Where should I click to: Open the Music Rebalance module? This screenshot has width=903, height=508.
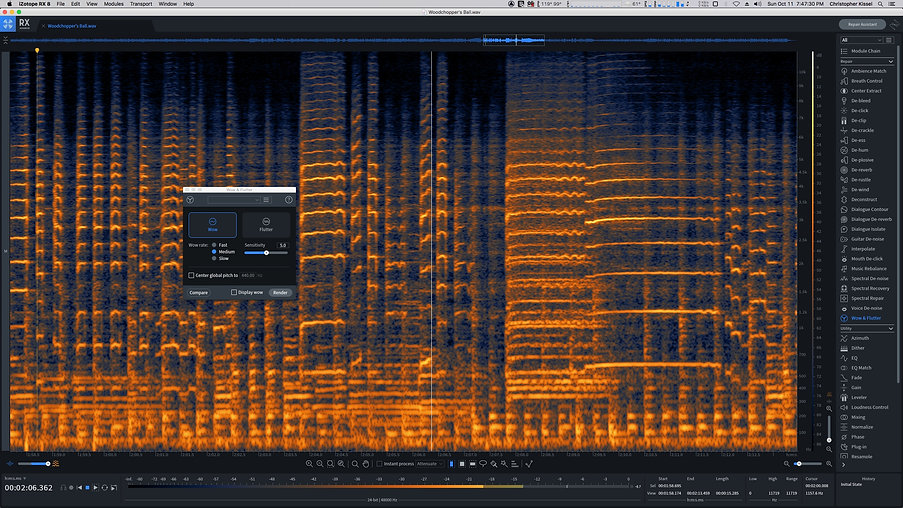(x=864, y=268)
